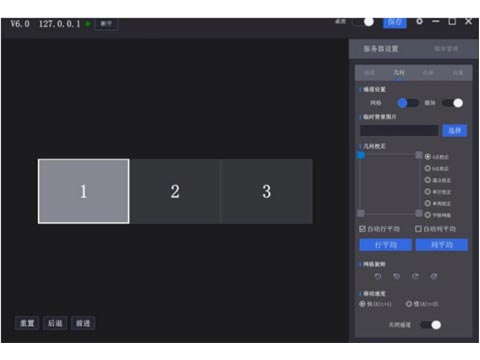Select the blue top-left correction handle
Image resolution: width=480 pixels, height=360 pixels.
(x=361, y=155)
